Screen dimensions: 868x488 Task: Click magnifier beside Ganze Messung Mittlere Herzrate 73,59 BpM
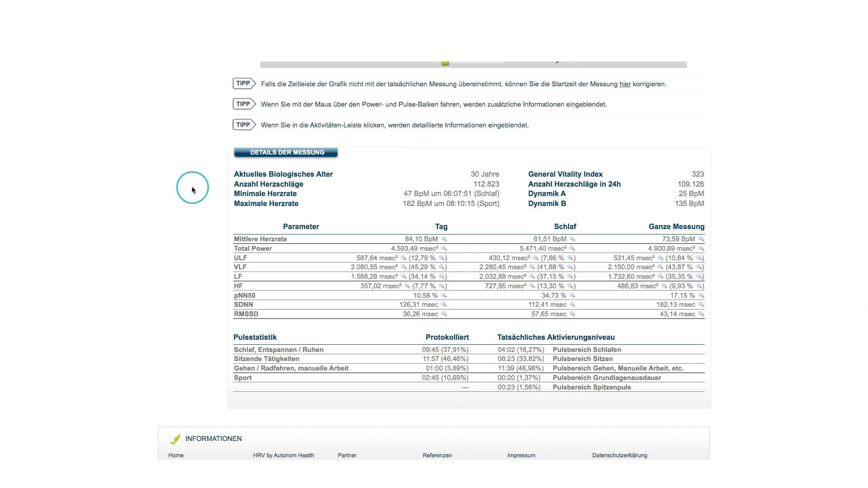point(701,239)
